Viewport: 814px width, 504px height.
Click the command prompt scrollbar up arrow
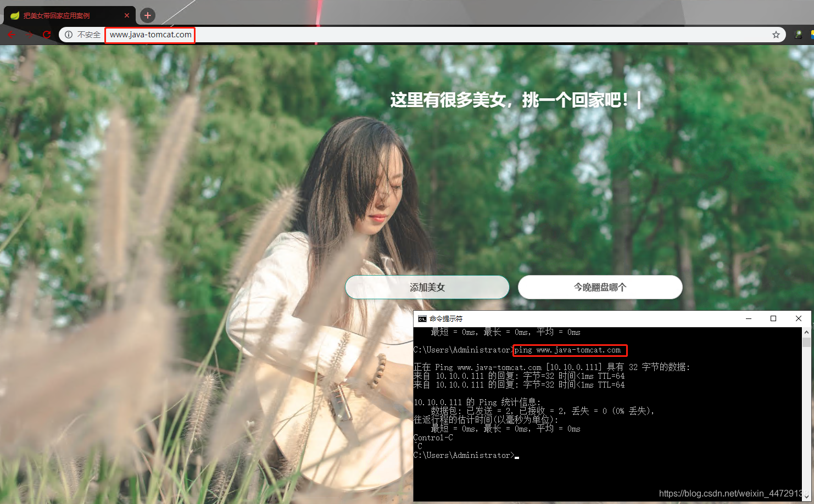point(806,332)
